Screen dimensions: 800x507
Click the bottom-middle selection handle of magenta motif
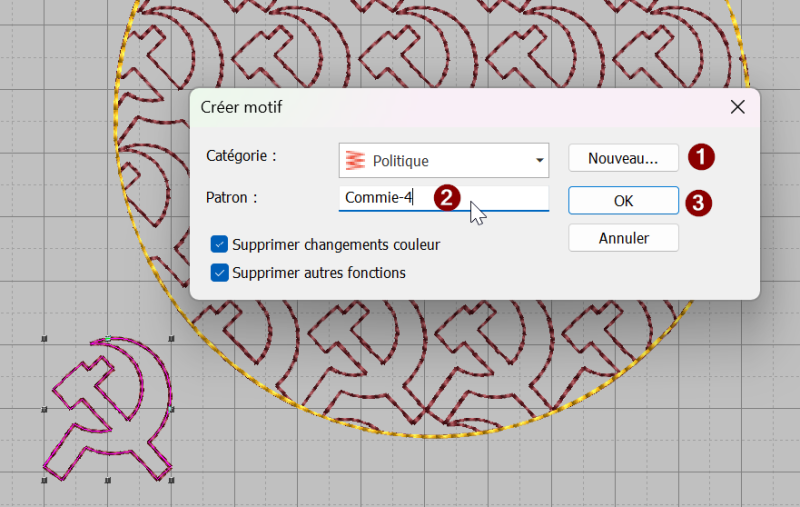tap(108, 480)
